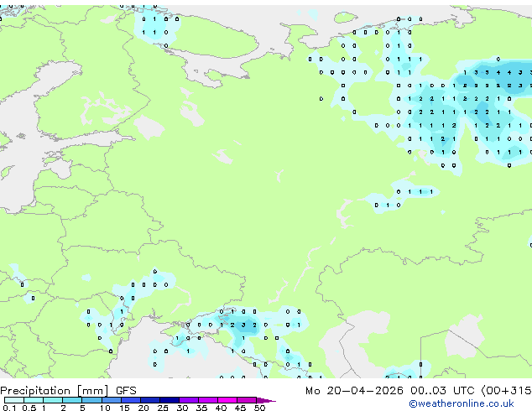532x411 pixels.
Task: Click the legend scale value '50'
Action: click(259, 408)
